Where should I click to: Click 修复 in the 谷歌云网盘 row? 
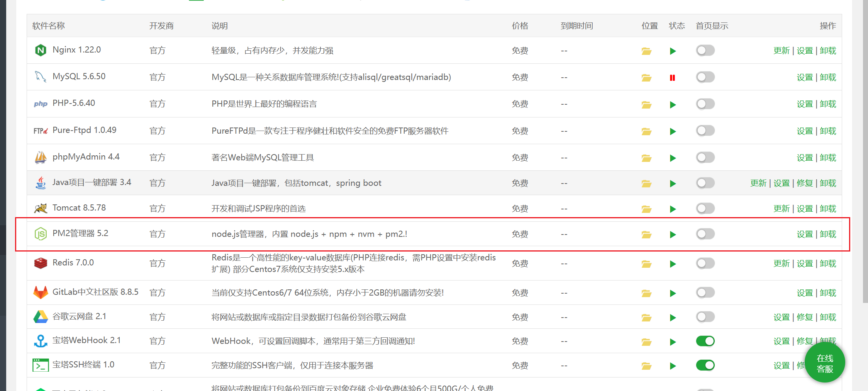coord(805,317)
